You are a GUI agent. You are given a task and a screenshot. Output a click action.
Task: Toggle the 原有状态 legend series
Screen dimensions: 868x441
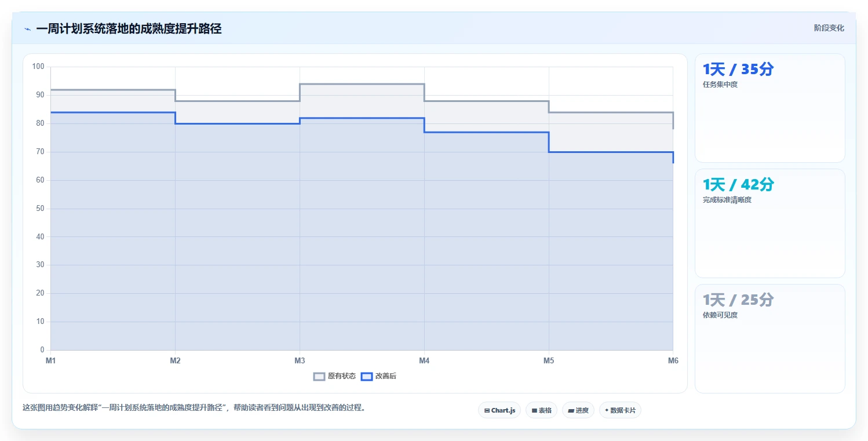334,376
